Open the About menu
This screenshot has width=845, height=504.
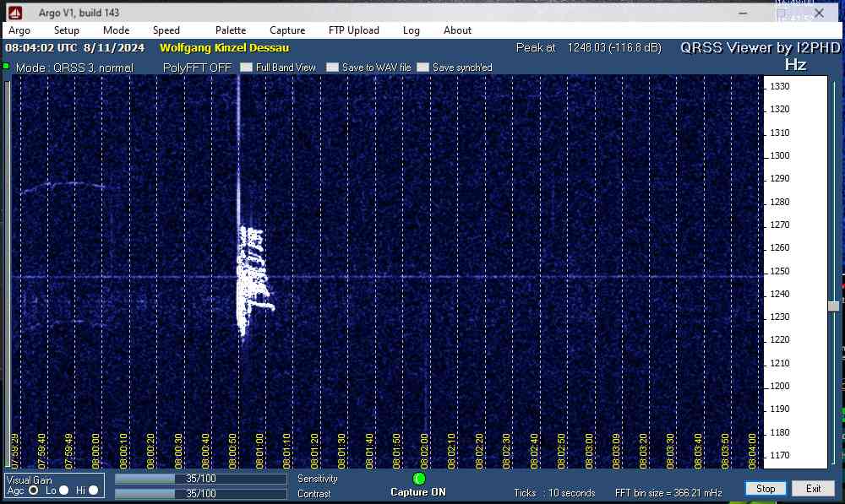pyautogui.click(x=457, y=30)
